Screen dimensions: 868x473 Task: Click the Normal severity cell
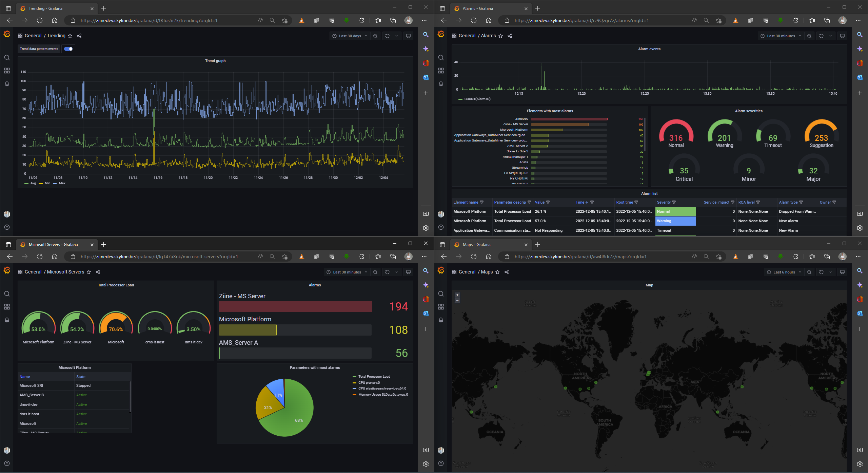pyautogui.click(x=675, y=211)
